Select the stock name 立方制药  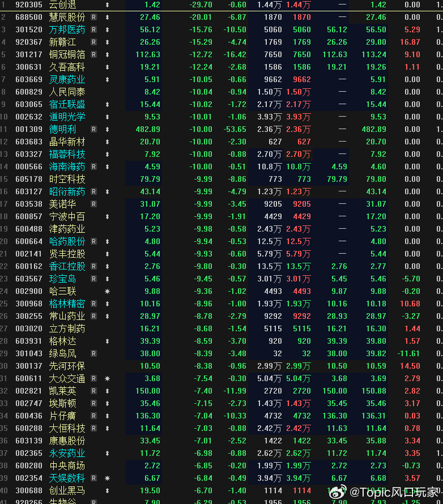click(x=67, y=329)
